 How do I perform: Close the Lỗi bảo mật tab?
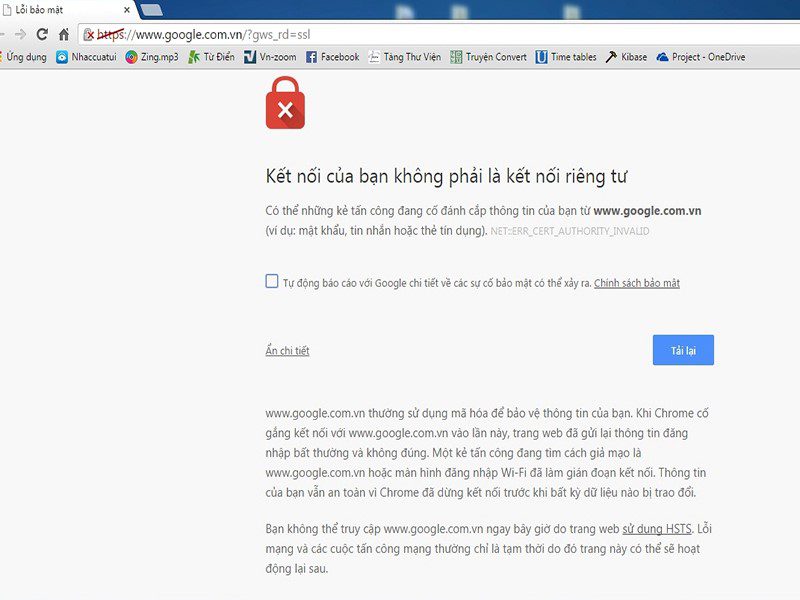pyautogui.click(x=127, y=10)
